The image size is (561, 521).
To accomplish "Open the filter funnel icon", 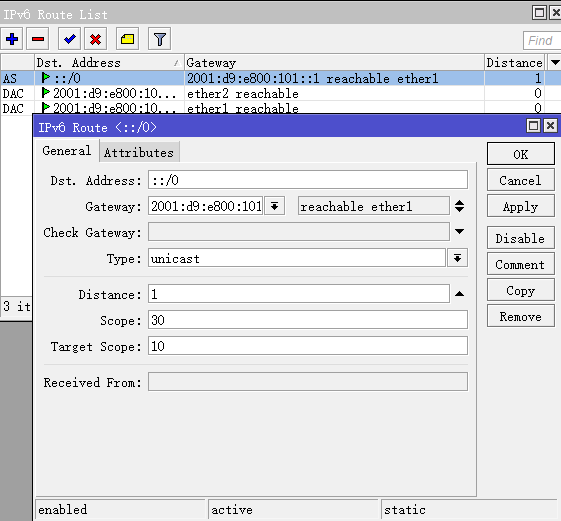I will click(160, 39).
